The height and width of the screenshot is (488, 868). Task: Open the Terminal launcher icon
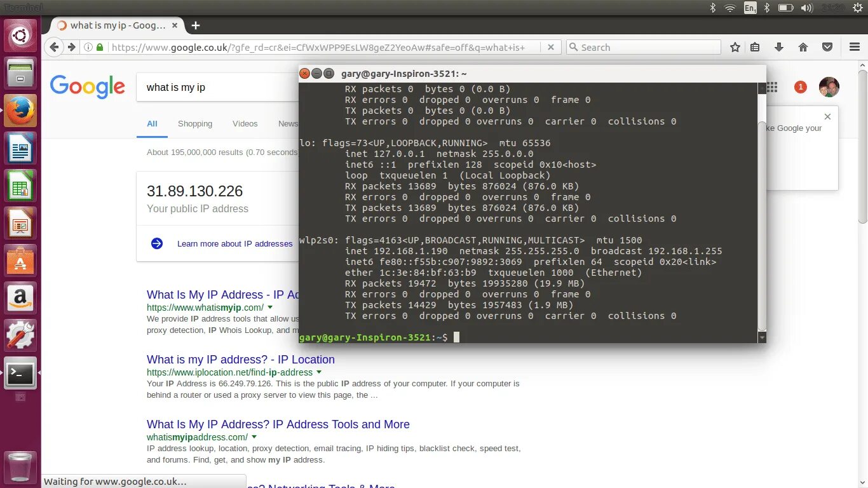pos(21,374)
